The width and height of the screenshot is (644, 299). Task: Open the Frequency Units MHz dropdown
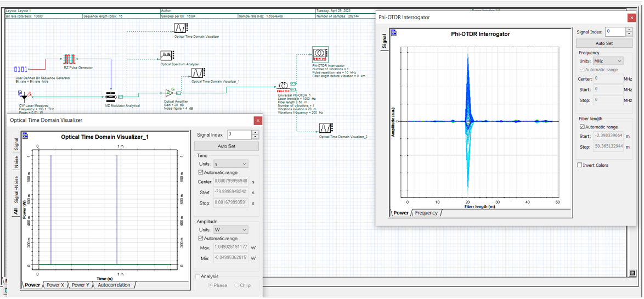609,61
